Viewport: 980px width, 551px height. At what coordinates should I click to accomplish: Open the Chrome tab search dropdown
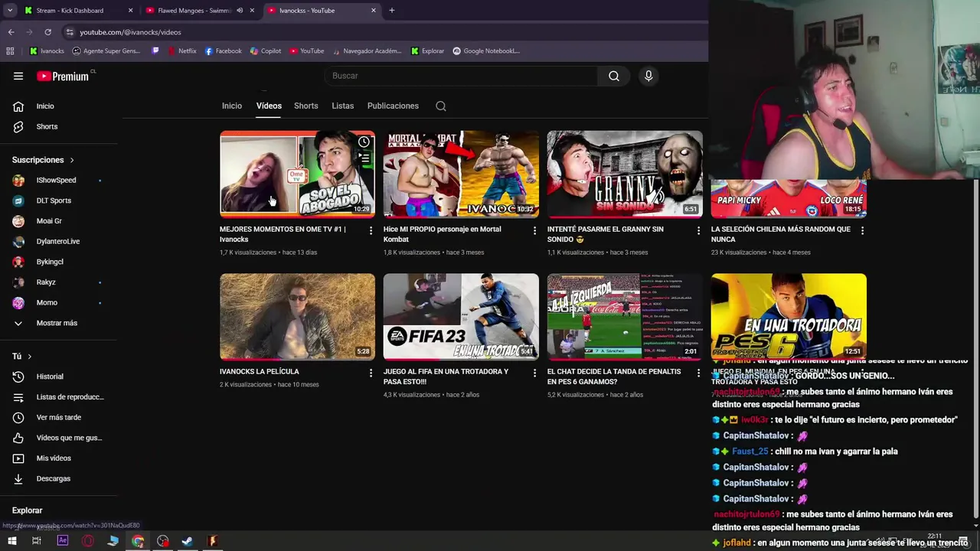click(10, 11)
